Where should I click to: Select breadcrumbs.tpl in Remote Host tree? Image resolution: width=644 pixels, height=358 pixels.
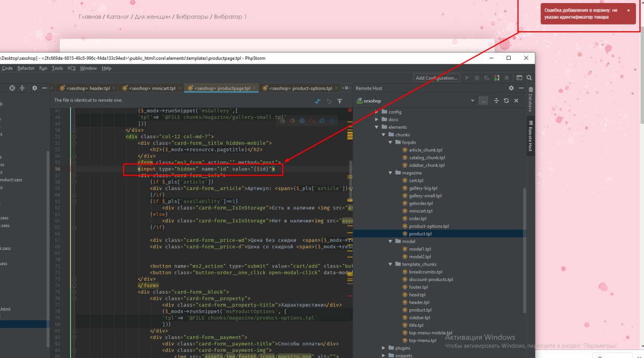point(425,272)
